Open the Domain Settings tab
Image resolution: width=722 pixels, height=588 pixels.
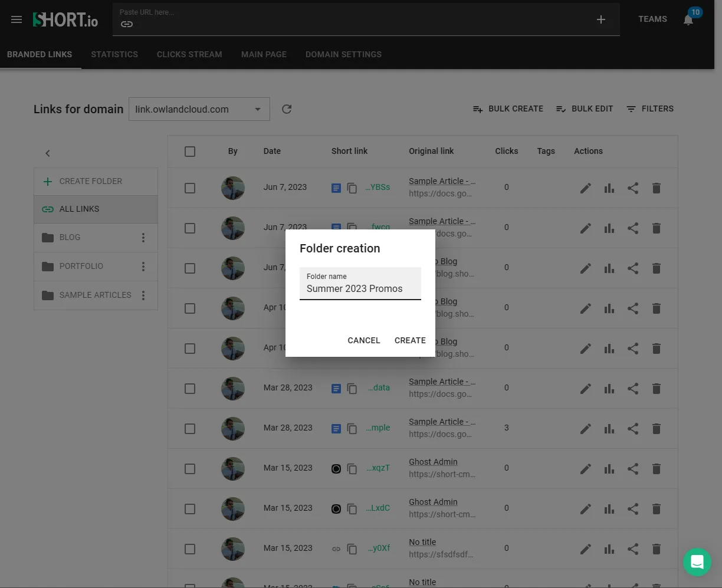coord(343,54)
